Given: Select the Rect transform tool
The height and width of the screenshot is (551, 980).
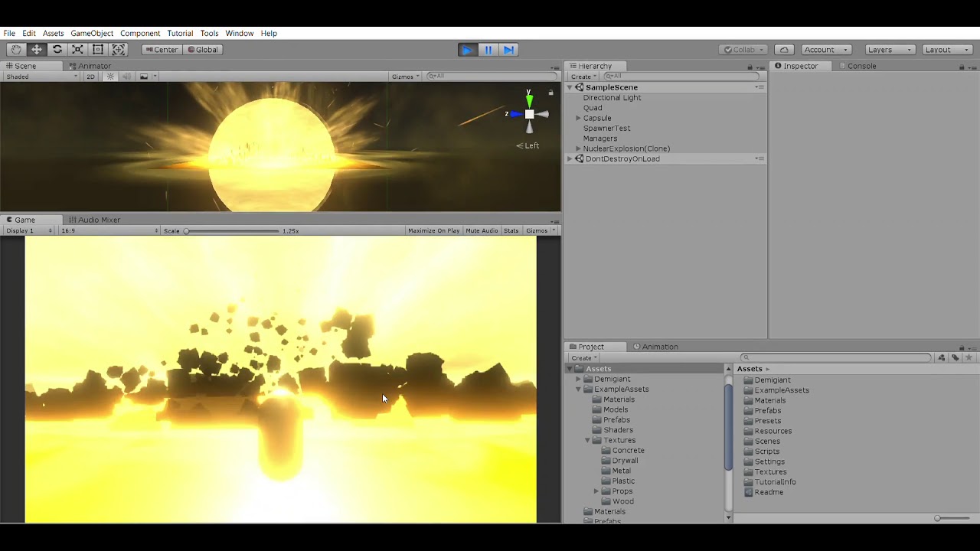Looking at the screenshot, I should [98, 50].
